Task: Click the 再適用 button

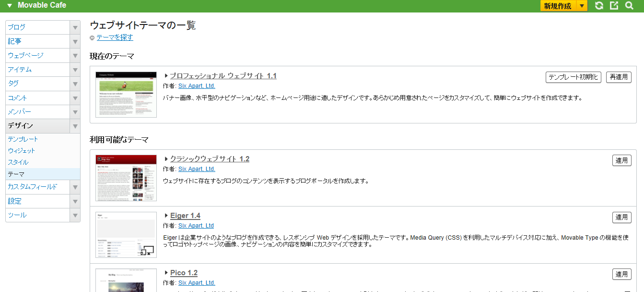Action: tap(619, 77)
